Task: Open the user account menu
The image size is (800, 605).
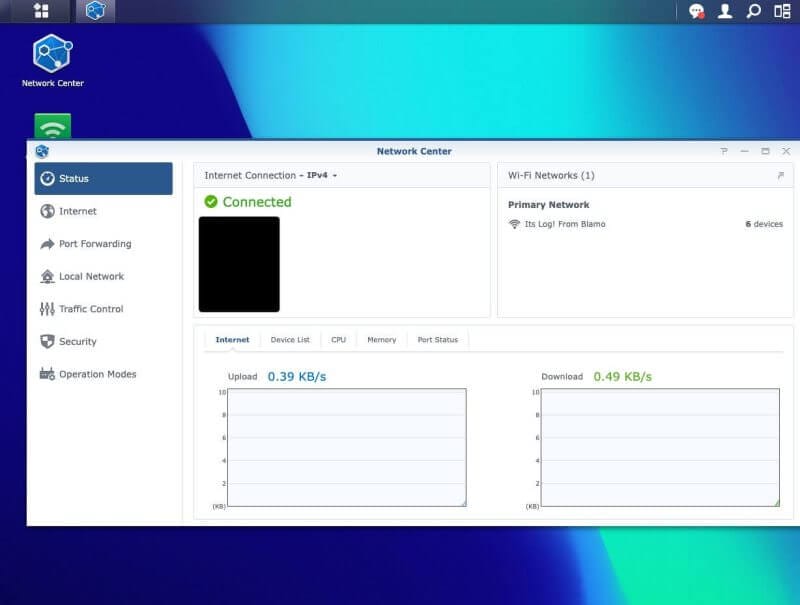Action: (x=722, y=13)
